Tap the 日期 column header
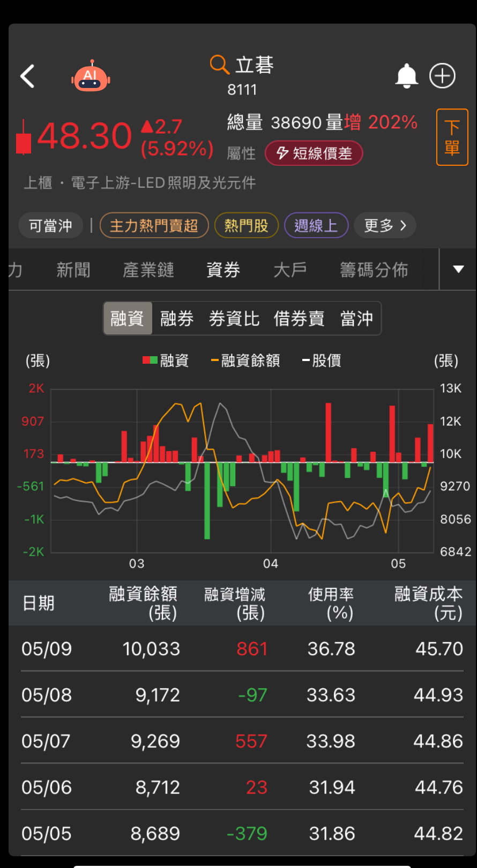 39,603
